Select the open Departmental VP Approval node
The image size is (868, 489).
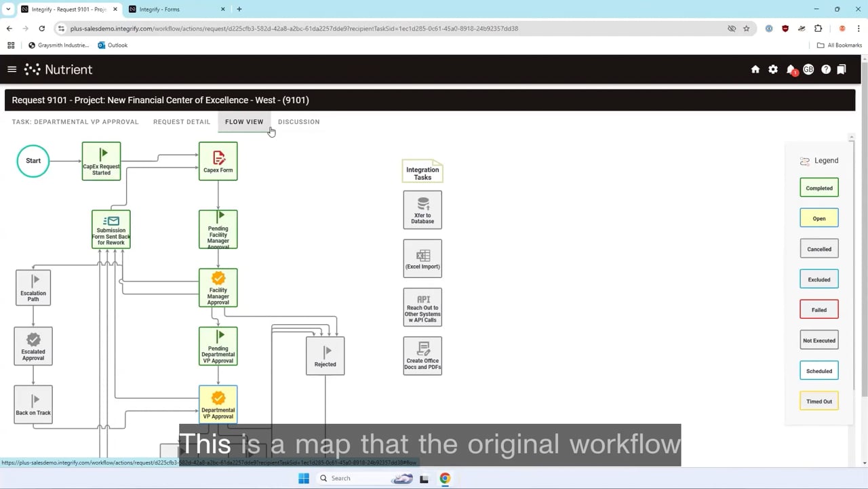pos(218,404)
